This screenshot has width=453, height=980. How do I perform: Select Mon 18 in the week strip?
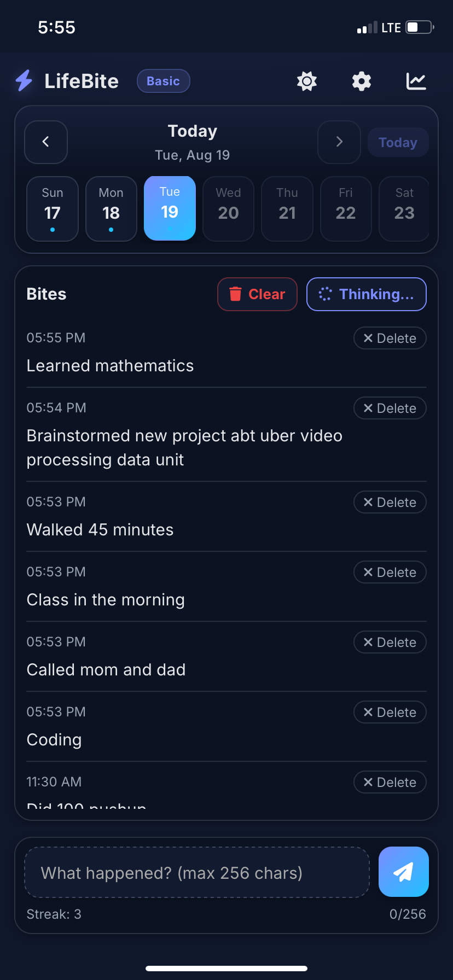point(111,208)
